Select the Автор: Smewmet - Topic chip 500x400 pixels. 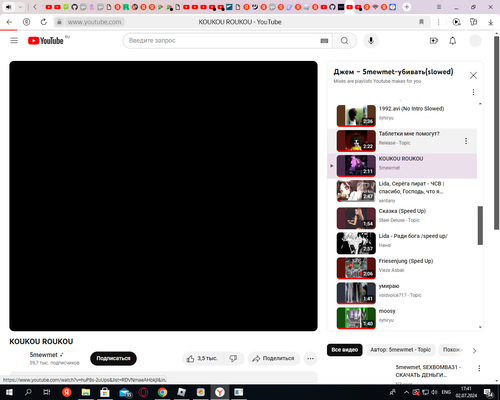tap(400, 350)
